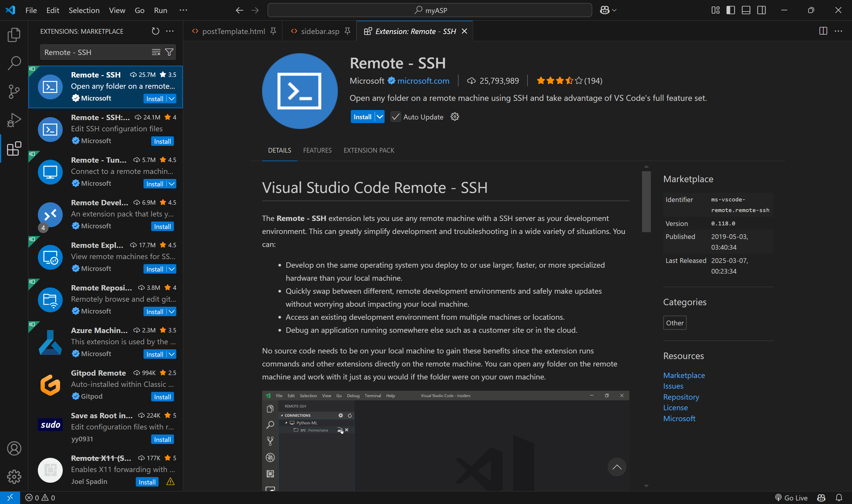
Task: Switch to the FEATURES tab
Action: click(317, 150)
